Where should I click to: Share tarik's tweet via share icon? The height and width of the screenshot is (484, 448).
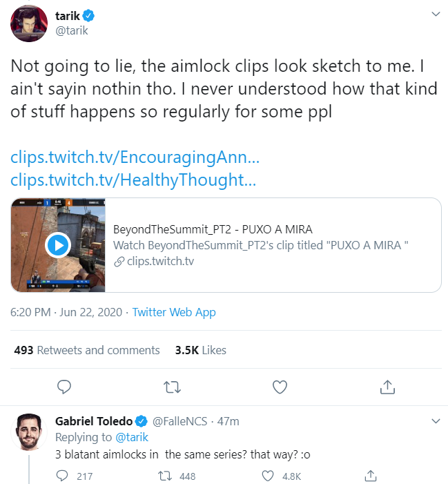[387, 386]
